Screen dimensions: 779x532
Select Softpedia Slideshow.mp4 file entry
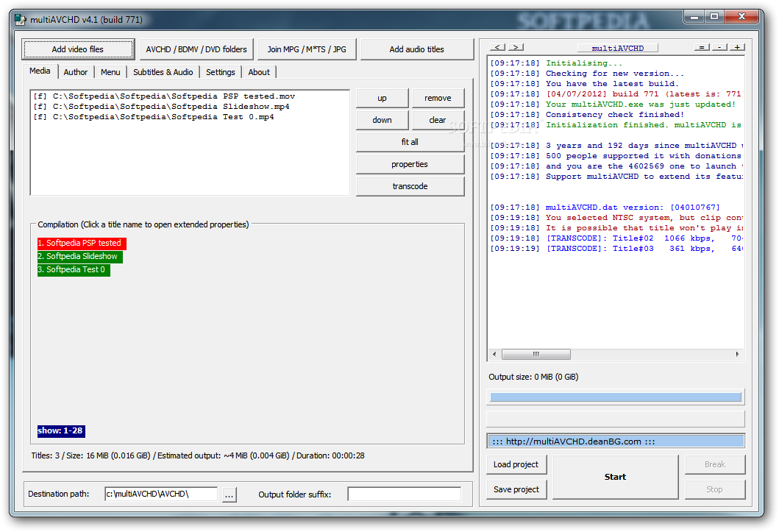(x=161, y=106)
